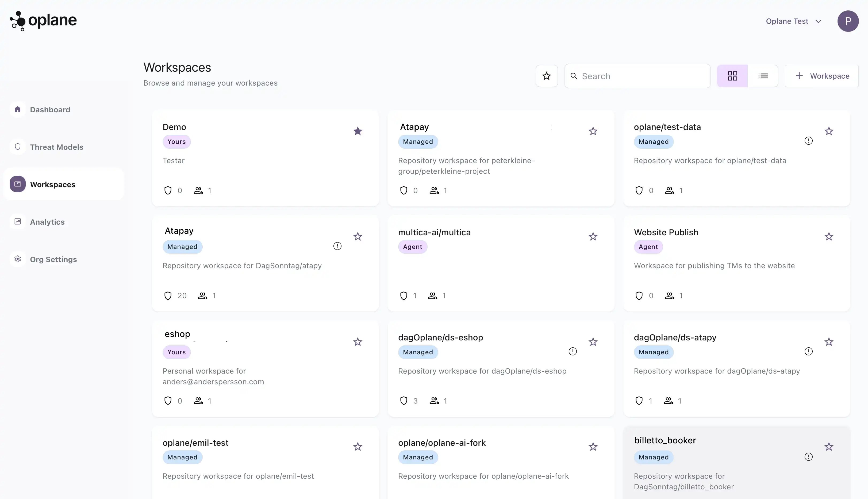Show info alert on dagOplane/ds-atapy card
The image size is (868, 499).
pos(808,352)
